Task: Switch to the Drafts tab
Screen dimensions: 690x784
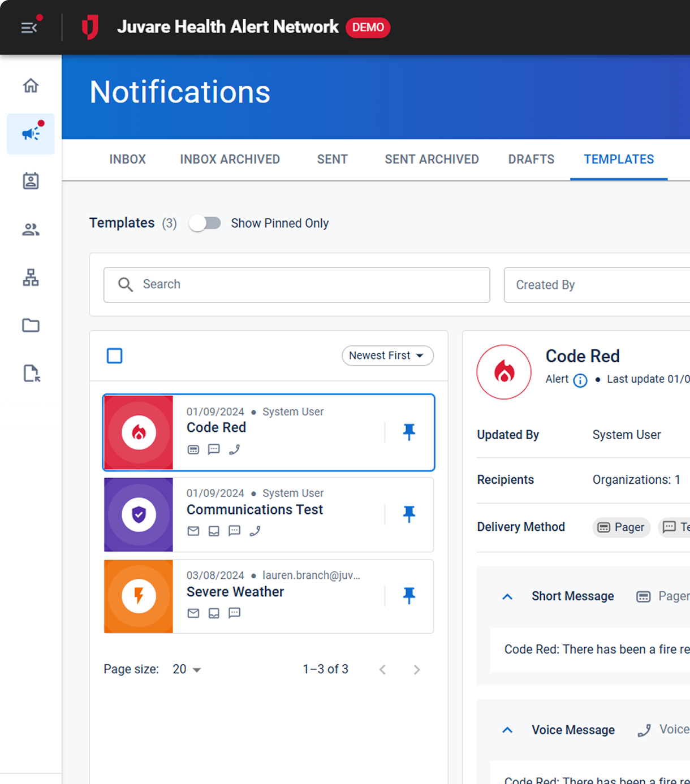Action: pyautogui.click(x=531, y=159)
